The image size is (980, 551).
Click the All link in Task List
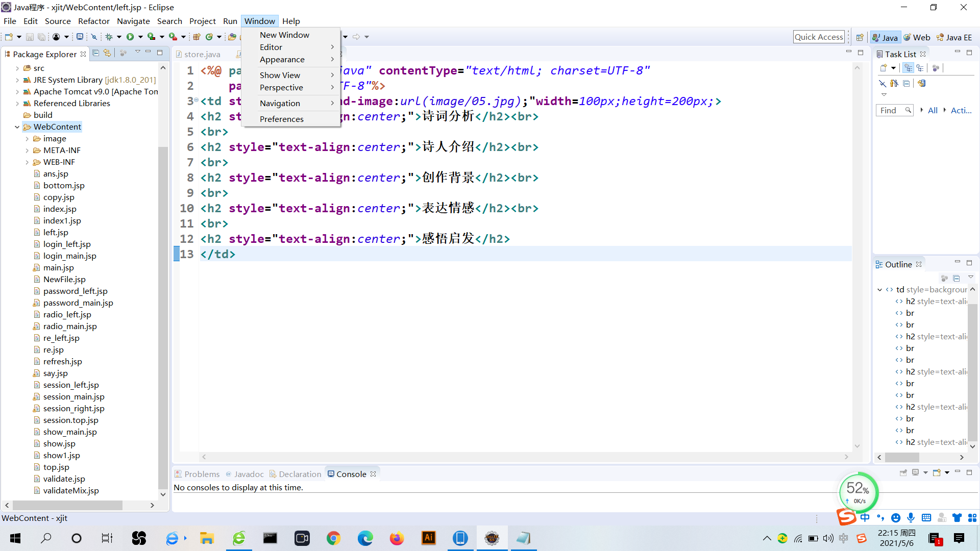(x=933, y=110)
